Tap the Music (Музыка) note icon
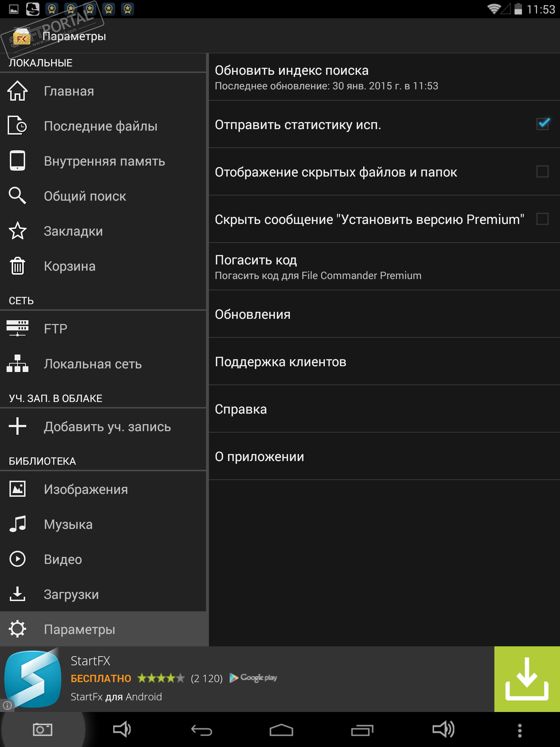This screenshot has height=747, width=560. (17, 524)
